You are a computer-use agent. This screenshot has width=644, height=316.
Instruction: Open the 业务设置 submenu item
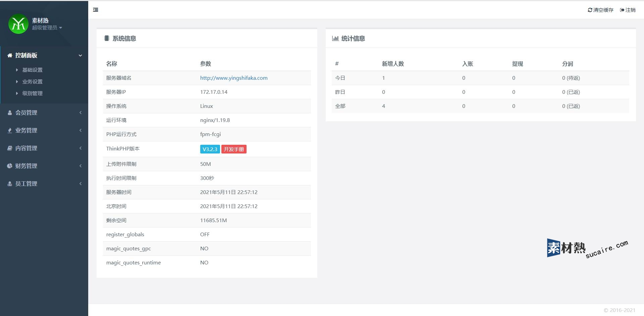point(32,81)
